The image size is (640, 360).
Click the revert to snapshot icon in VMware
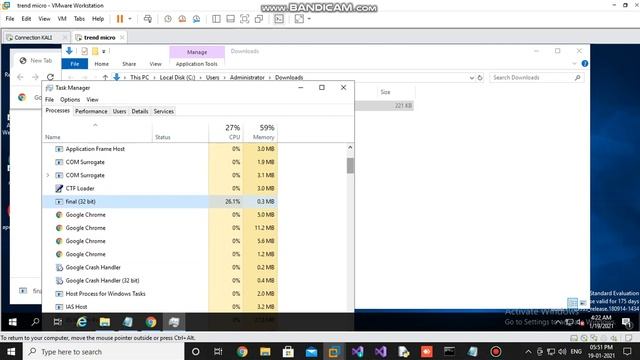[x=182, y=19]
